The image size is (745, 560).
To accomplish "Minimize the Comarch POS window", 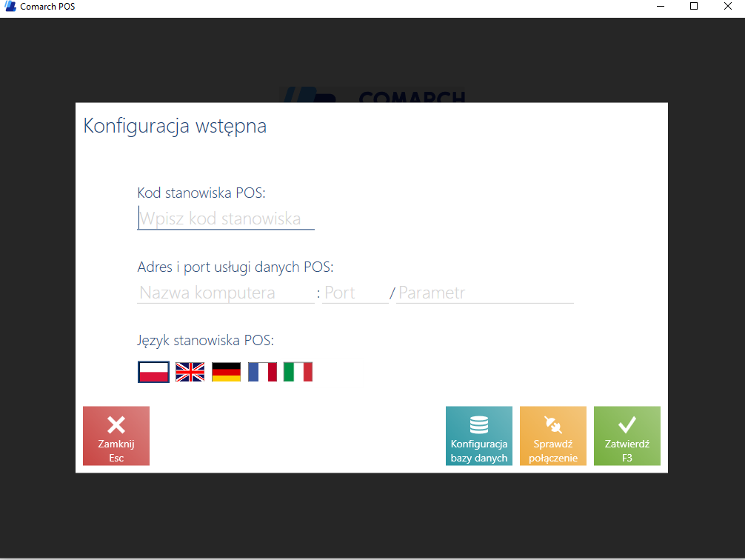I will pos(661,6).
